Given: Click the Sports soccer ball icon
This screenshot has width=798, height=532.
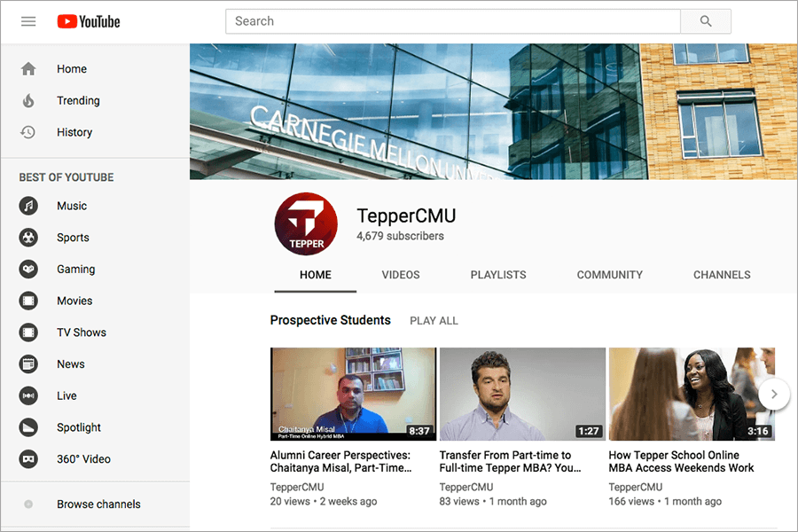Looking at the screenshot, I should 28,238.
